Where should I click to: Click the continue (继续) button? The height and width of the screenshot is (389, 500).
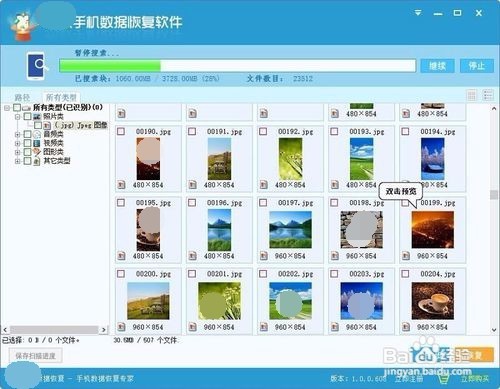(437, 66)
